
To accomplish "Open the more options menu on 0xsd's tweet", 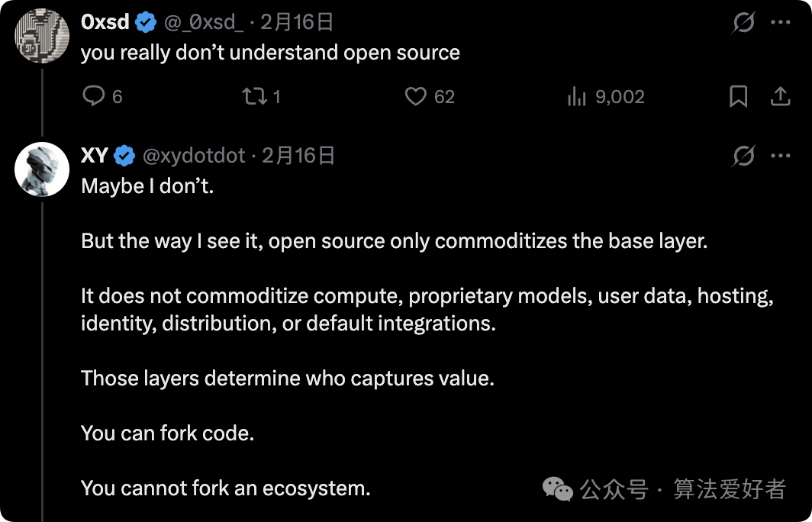I will (781, 21).
